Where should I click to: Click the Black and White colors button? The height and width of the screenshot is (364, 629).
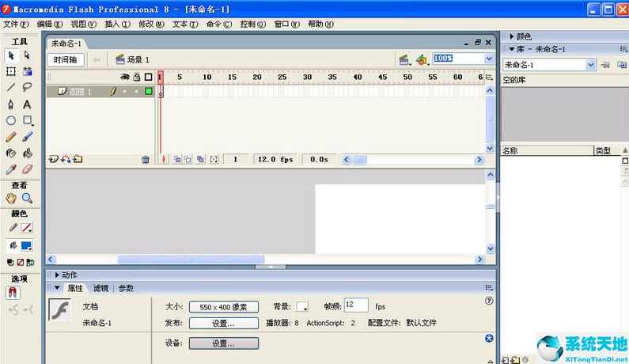click(x=10, y=262)
